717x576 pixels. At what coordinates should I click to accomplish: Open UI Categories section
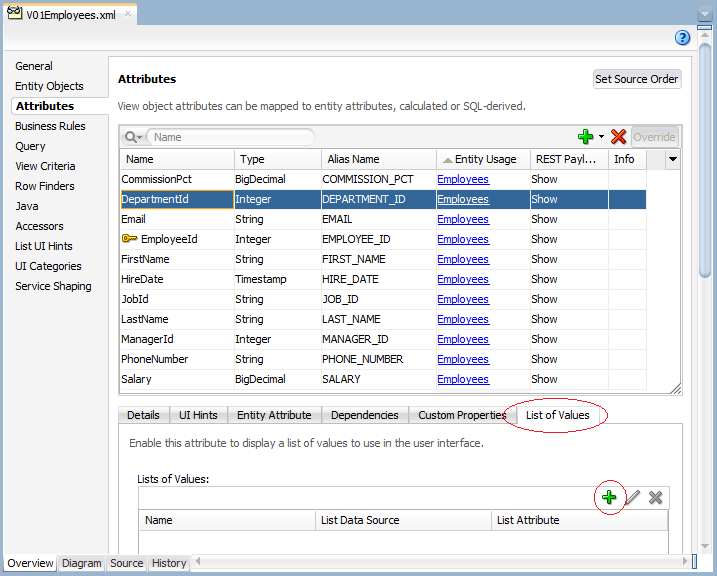coord(48,266)
